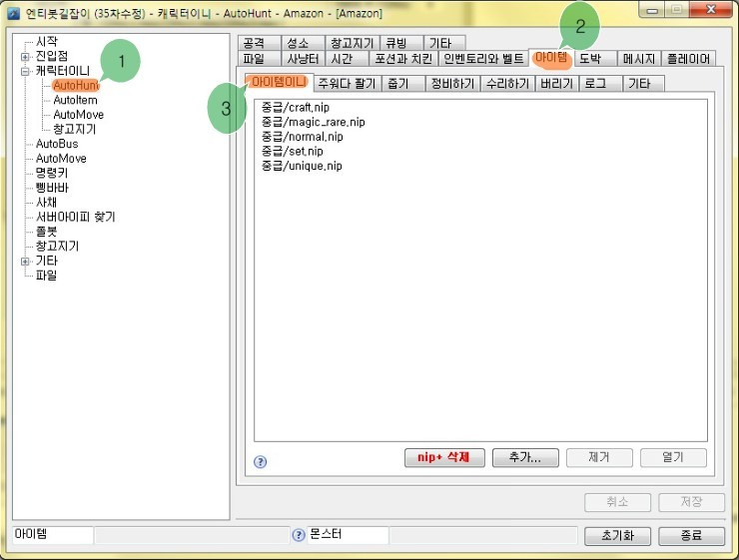
Task: Switch to the 주워다 팔기 sub-tab
Action: [x=348, y=84]
